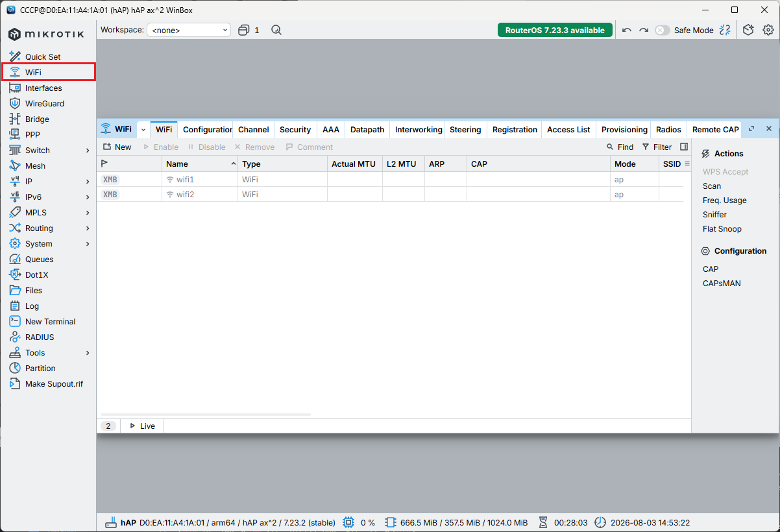Open Freq. Usage from Actions
Viewport: 780px width, 532px height.
tap(724, 200)
